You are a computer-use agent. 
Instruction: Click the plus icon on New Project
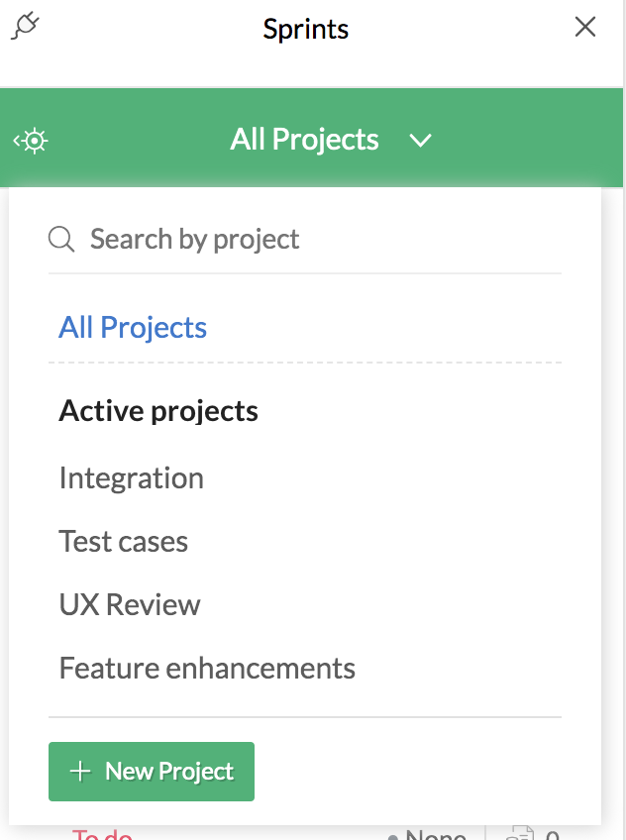pyautogui.click(x=80, y=772)
